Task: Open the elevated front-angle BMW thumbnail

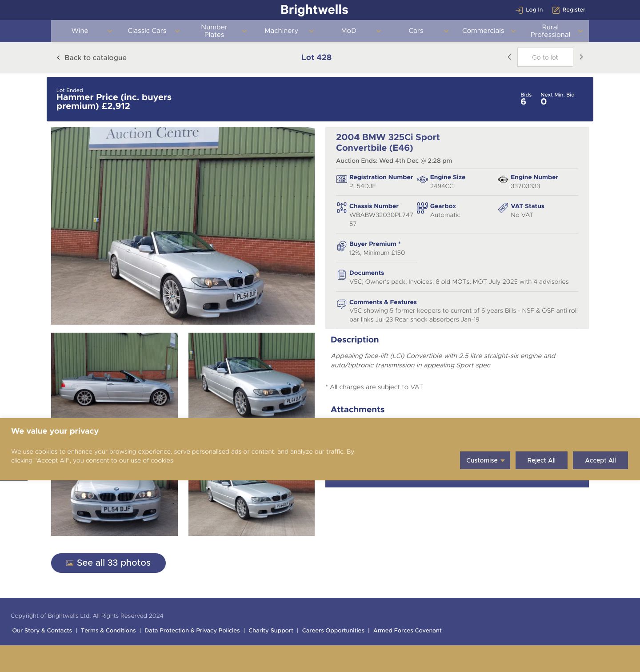Action: 252,508
